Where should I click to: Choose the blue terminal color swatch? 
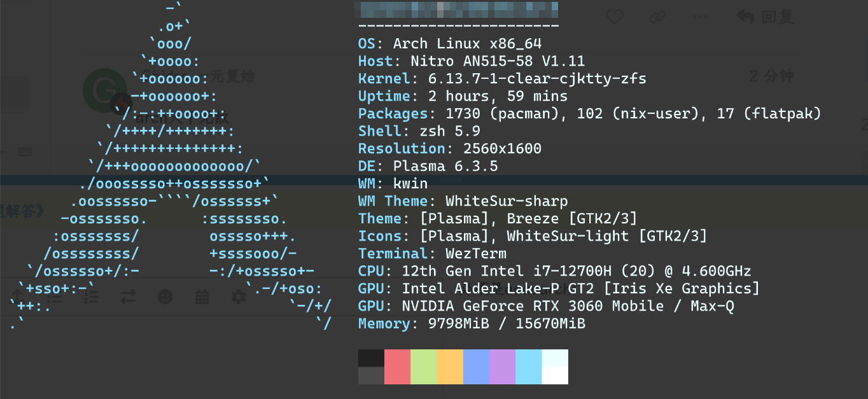pos(476,367)
